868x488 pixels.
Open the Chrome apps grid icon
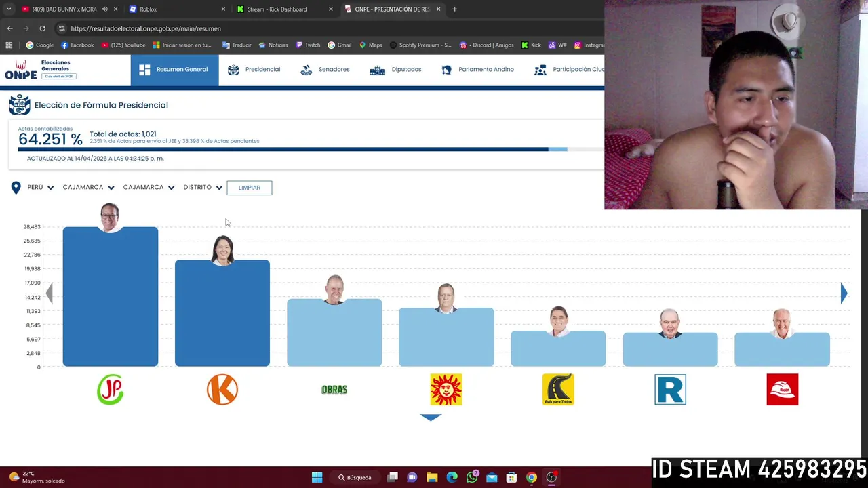pos(9,45)
